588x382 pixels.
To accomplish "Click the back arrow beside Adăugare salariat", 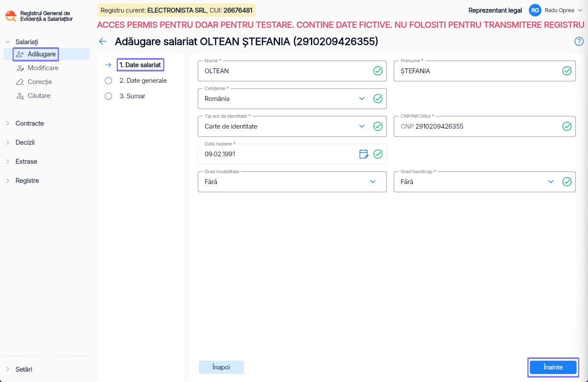I will pos(103,42).
